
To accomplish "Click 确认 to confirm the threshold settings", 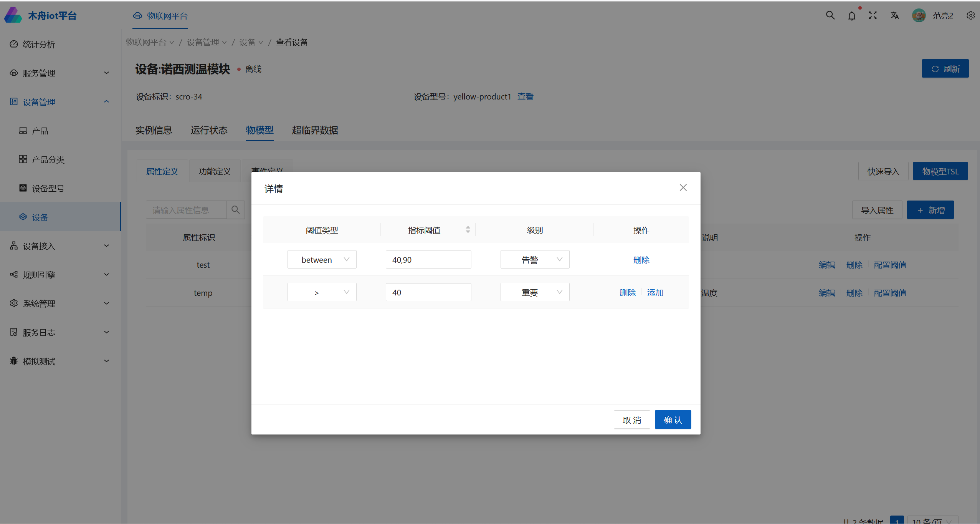I will pos(672,420).
